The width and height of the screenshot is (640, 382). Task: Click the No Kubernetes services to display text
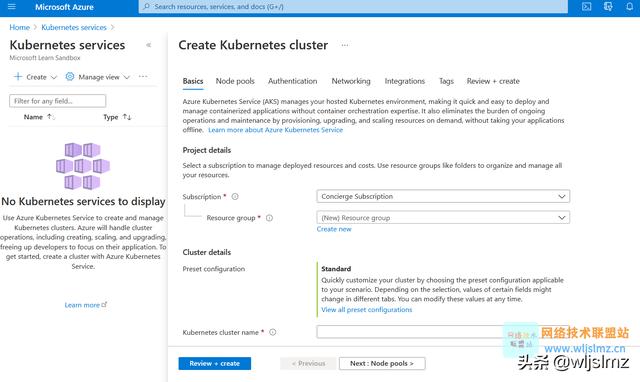coord(83,201)
